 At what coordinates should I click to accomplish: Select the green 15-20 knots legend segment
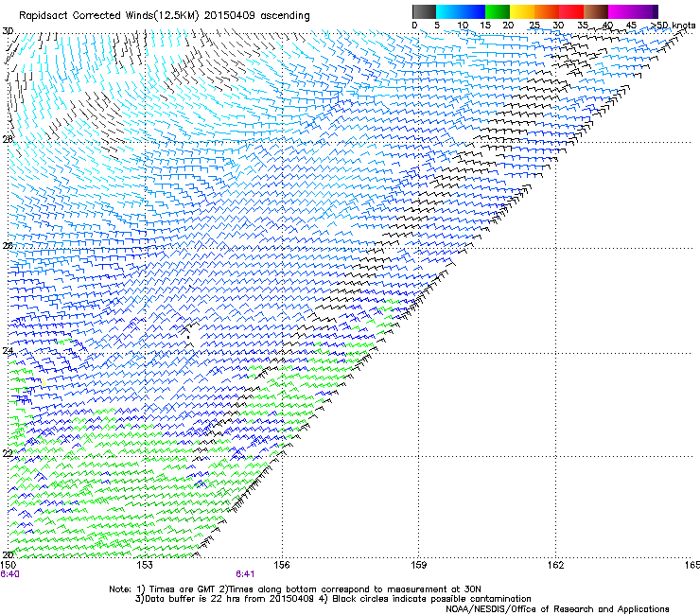click(498, 11)
